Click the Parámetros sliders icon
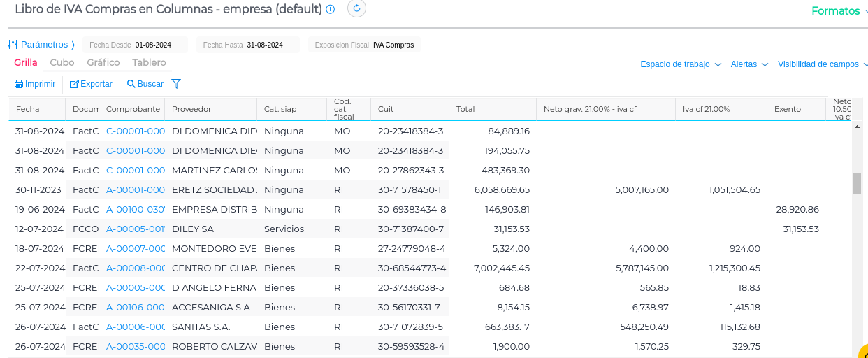Image resolution: width=868 pixels, height=358 pixels. 13,45
